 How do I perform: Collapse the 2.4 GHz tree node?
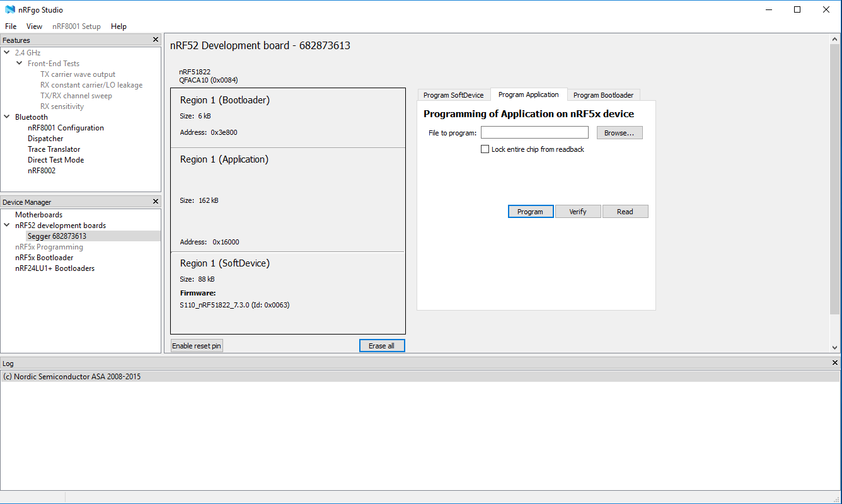coord(7,53)
